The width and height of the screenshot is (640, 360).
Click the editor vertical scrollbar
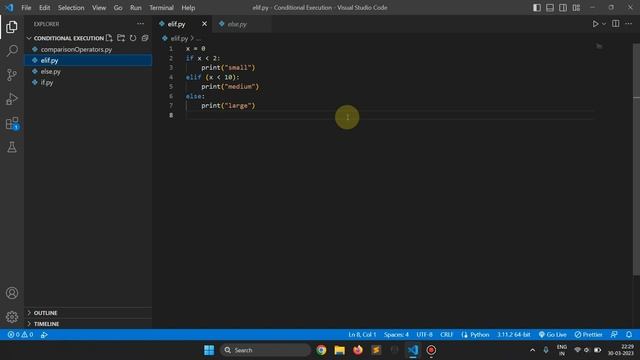tap(636, 159)
